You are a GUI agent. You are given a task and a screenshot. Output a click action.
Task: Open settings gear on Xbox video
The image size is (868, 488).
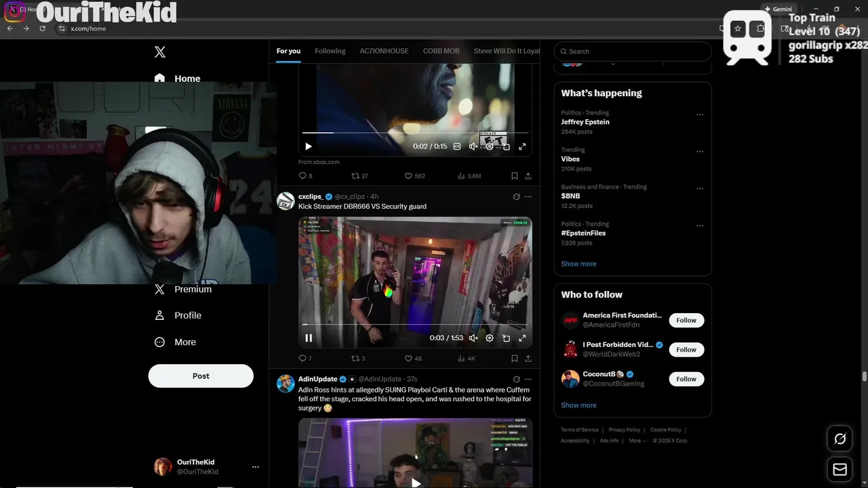point(490,146)
